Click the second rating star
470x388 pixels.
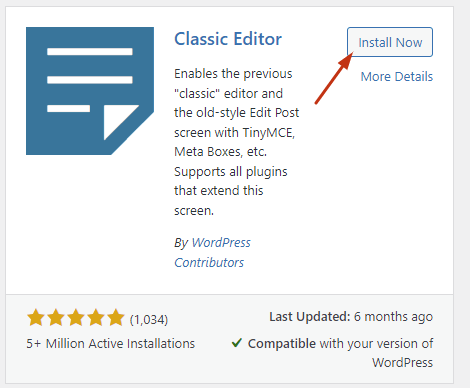coord(56,317)
